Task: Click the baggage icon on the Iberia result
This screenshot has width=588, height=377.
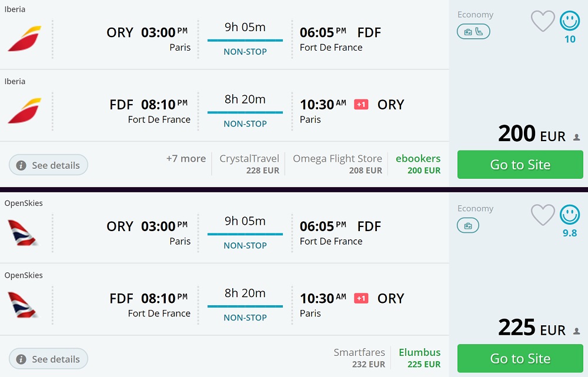Action: point(468,32)
